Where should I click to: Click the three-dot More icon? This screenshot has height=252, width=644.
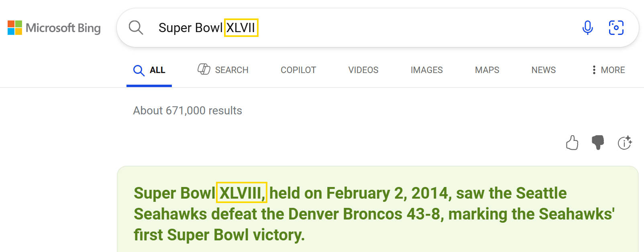[x=594, y=70]
